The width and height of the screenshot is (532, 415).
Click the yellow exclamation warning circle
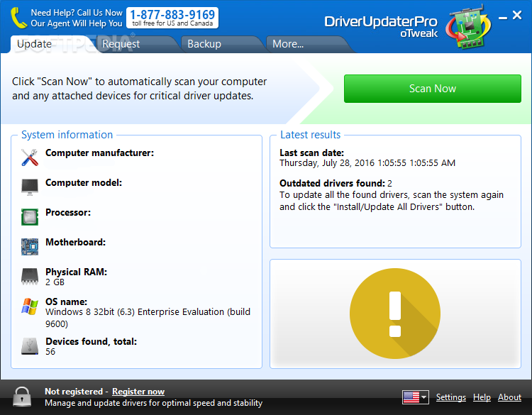point(395,314)
